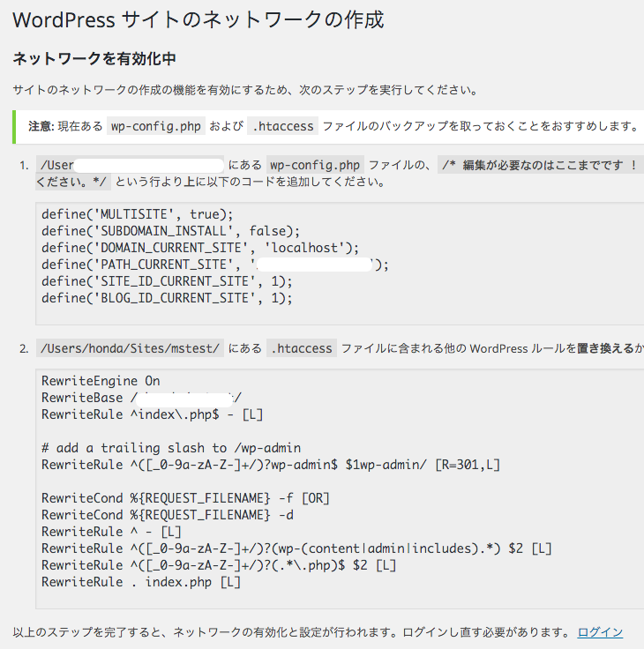644x649 pixels.
Task: Click the RewriteRule ^ - [L] line
Action: point(111,532)
